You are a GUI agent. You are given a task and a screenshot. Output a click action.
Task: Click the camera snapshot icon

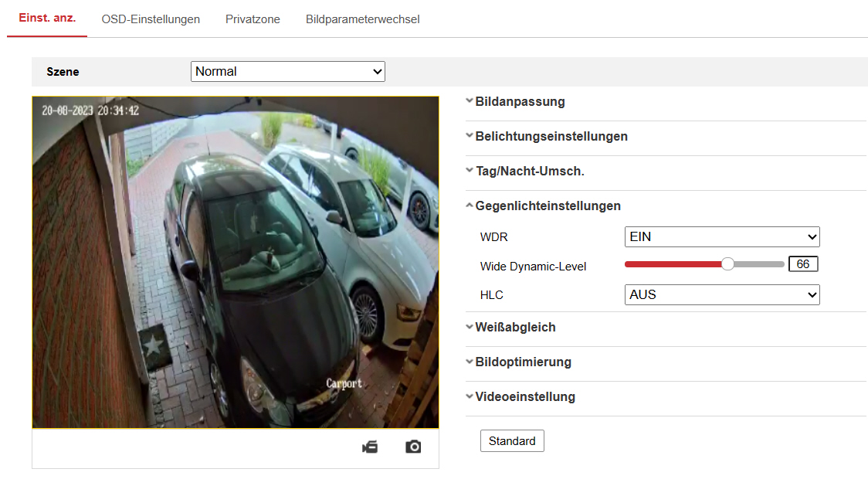413,447
